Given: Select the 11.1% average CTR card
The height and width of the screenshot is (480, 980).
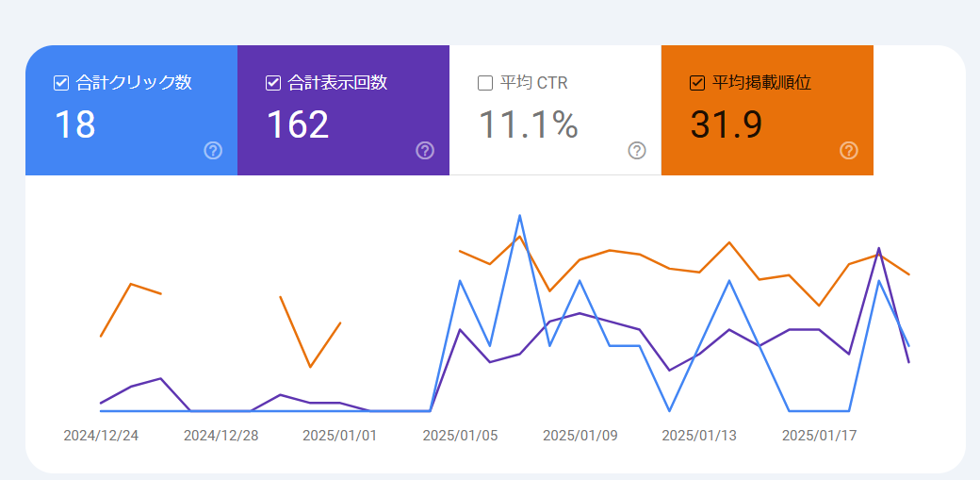Looking at the screenshot, I should [x=555, y=110].
